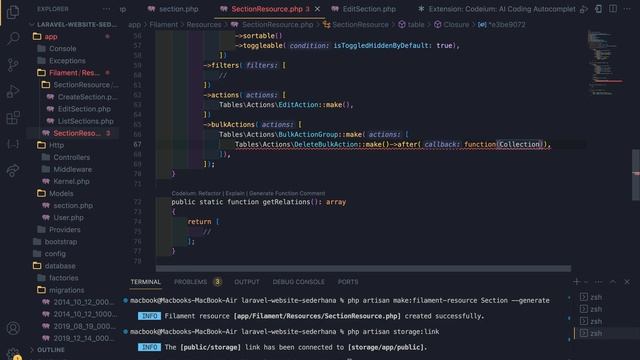This screenshot has height=360, width=640.
Task: Click the split editor right icon
Action: tap(613, 9)
